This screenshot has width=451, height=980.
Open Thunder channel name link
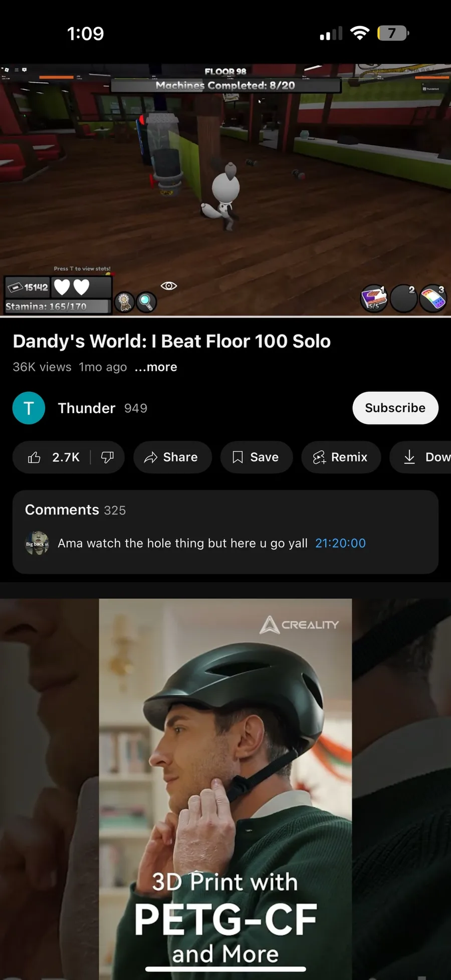tap(87, 408)
